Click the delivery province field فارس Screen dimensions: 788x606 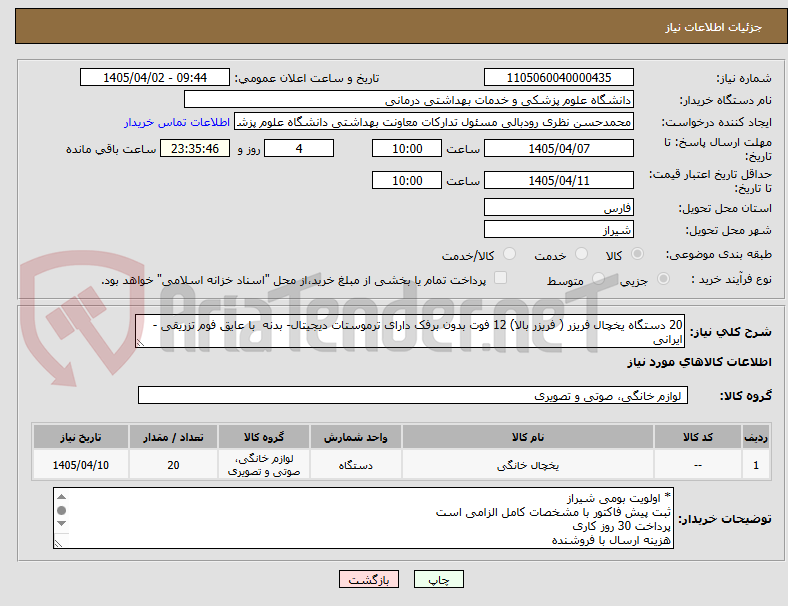click(558, 207)
